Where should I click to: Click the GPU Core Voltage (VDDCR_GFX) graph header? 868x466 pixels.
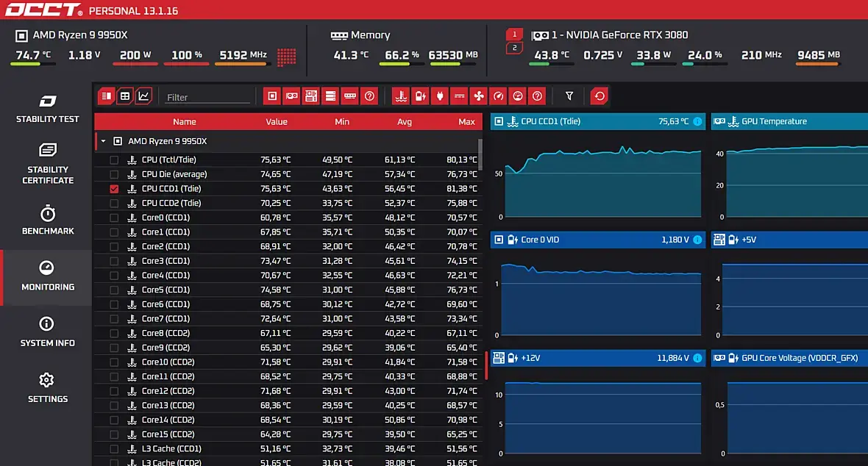pos(789,358)
